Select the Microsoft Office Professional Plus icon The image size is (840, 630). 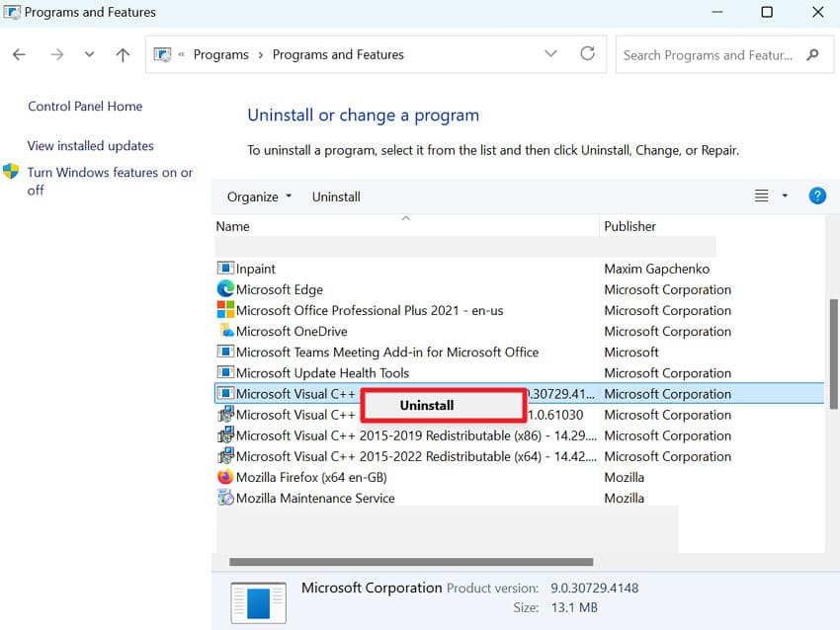223,310
